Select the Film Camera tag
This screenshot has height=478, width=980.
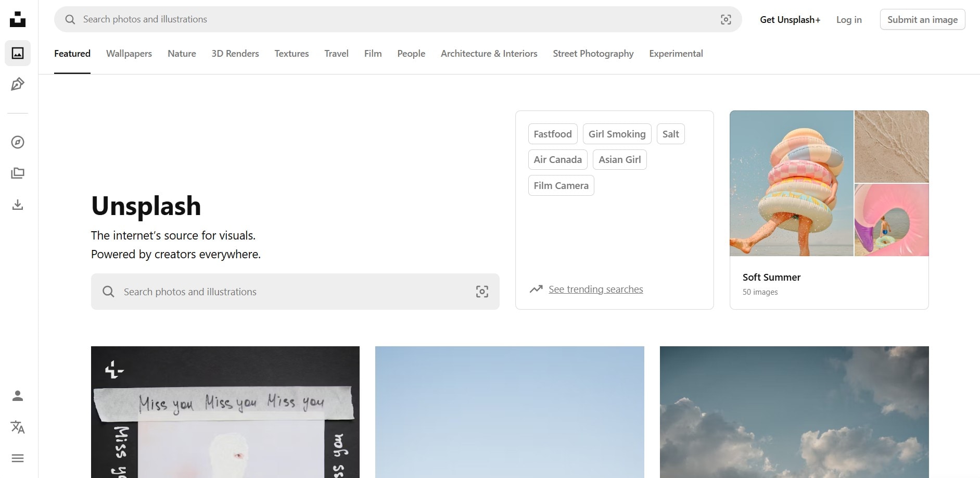pyautogui.click(x=561, y=185)
